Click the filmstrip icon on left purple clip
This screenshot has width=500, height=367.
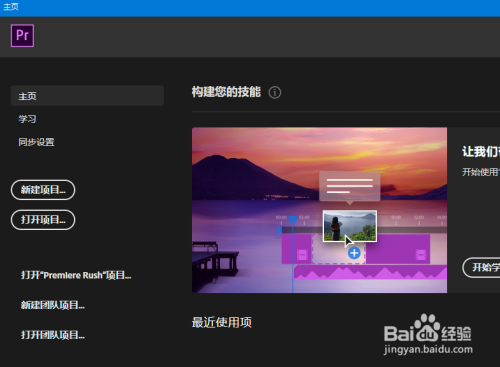(x=302, y=255)
